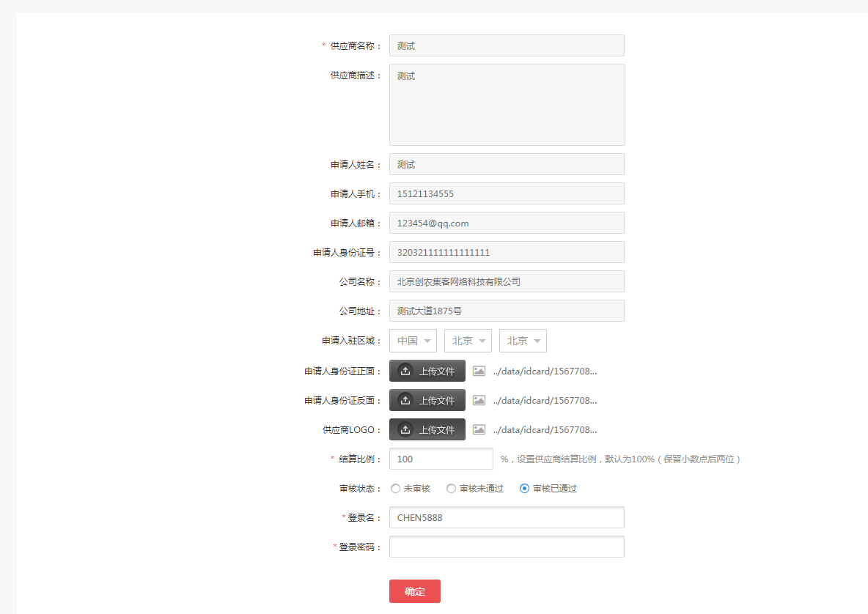Viewport: 868px width, 614px height.
Task: Focus the 公司名称 input field
Action: click(x=507, y=281)
